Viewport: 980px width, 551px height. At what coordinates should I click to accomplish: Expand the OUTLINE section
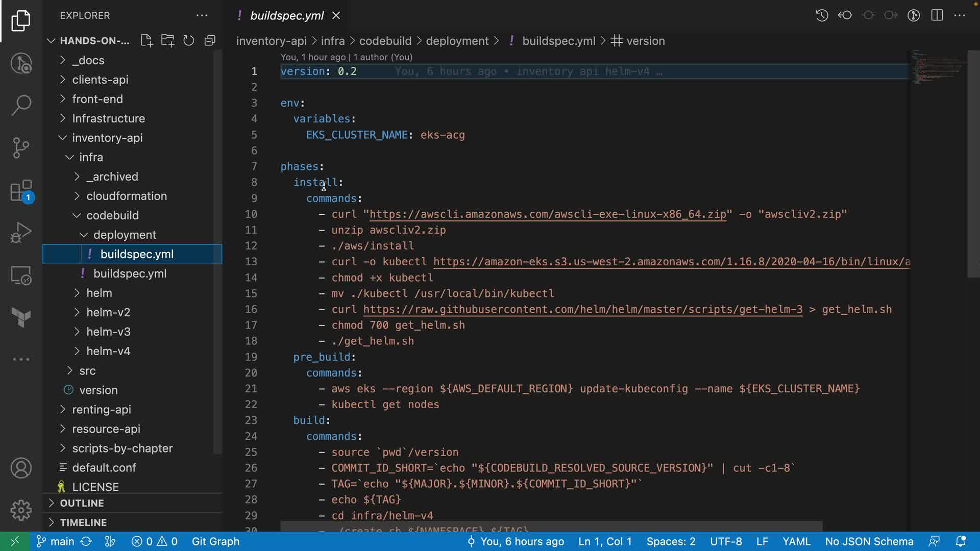(x=82, y=503)
